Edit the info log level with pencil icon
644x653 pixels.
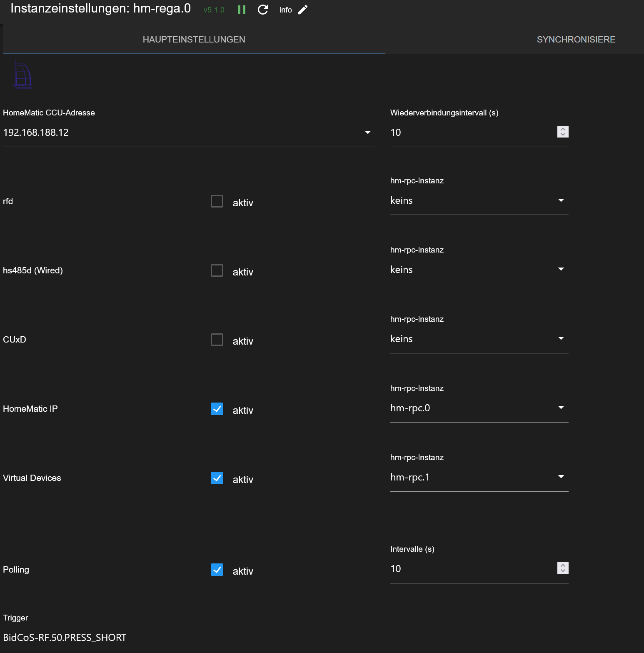click(x=303, y=10)
